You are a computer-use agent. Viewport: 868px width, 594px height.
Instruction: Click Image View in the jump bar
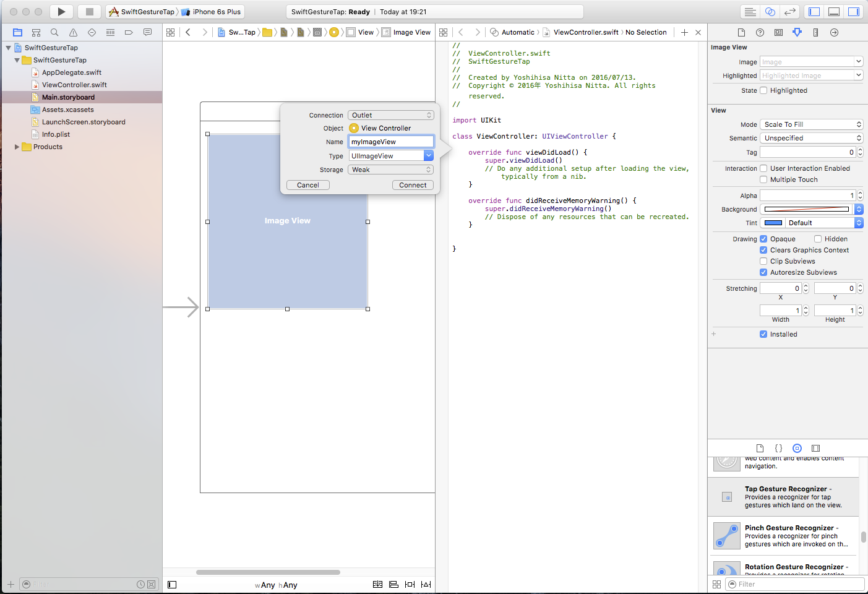point(411,32)
